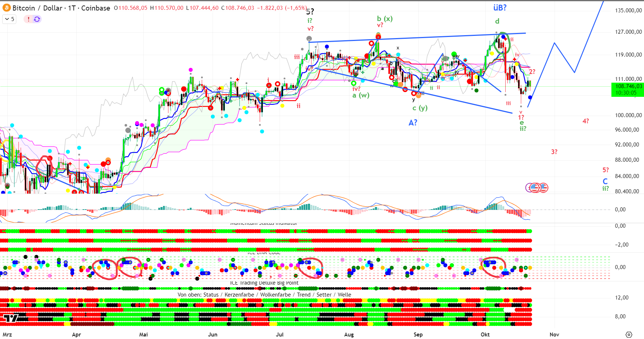Viewport: 644px width, 339px height.
Task: Click the red "3?" projection label
Action: coord(554,152)
